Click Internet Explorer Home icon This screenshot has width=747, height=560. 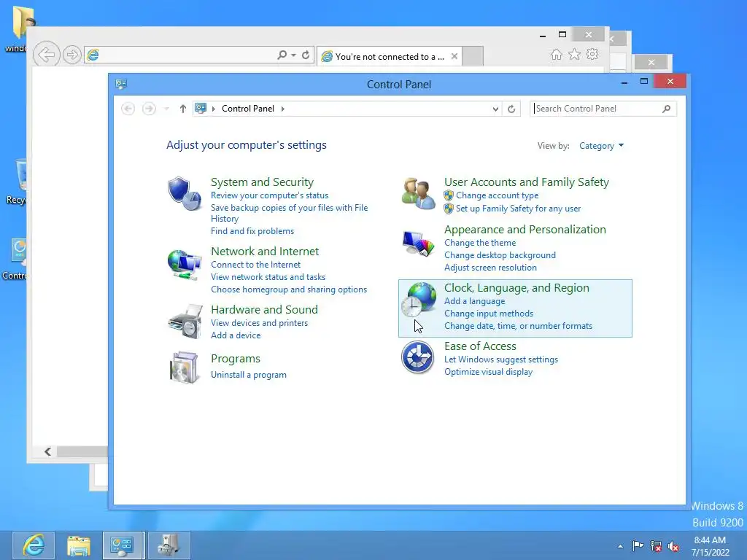click(556, 54)
